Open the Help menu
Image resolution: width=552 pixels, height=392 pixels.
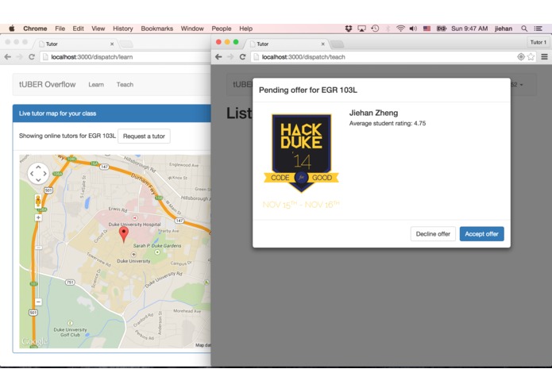245,29
